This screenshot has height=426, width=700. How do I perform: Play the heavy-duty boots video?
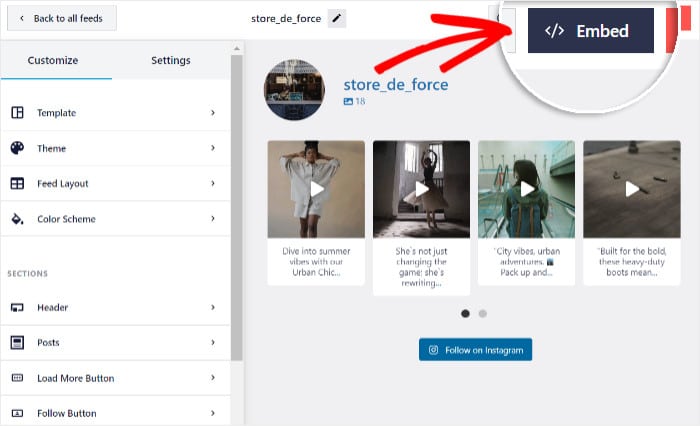[x=632, y=189]
